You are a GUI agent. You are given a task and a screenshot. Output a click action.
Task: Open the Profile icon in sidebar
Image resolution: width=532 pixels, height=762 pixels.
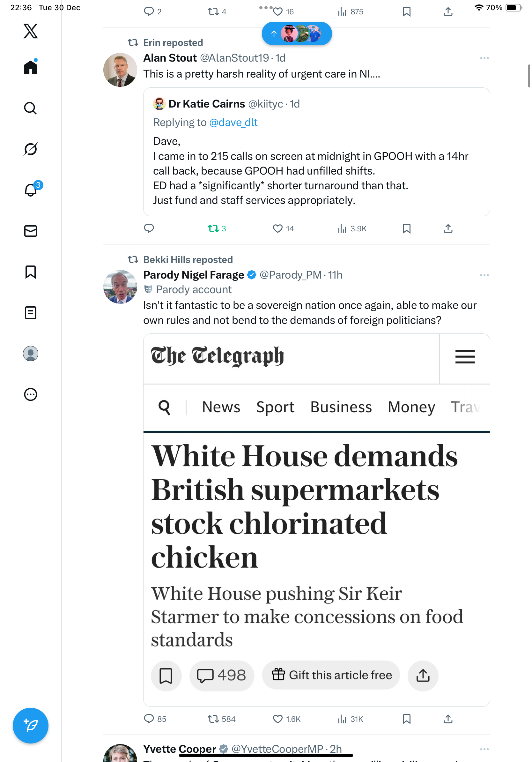coord(31,354)
